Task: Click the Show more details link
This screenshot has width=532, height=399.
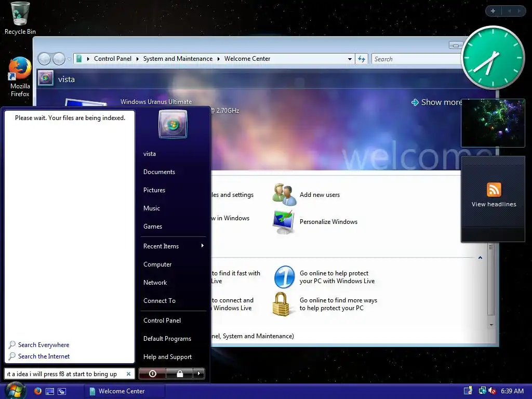Action: [x=437, y=102]
